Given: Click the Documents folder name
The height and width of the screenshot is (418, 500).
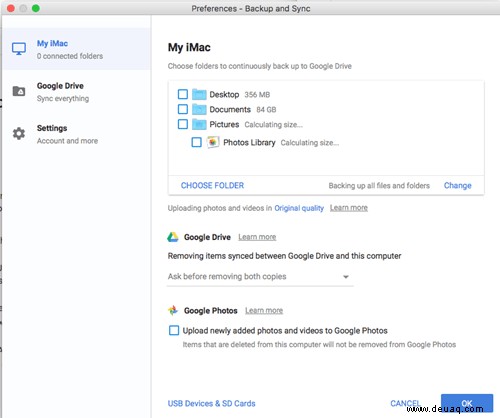Looking at the screenshot, I should point(230,109).
